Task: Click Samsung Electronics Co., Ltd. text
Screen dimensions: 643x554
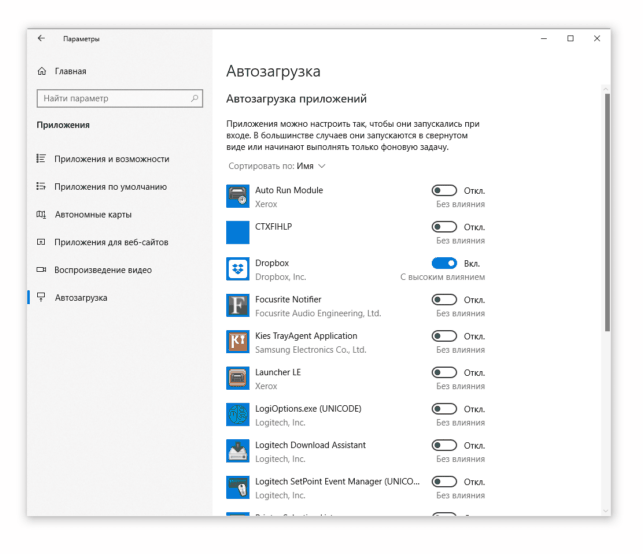Action: point(310,350)
